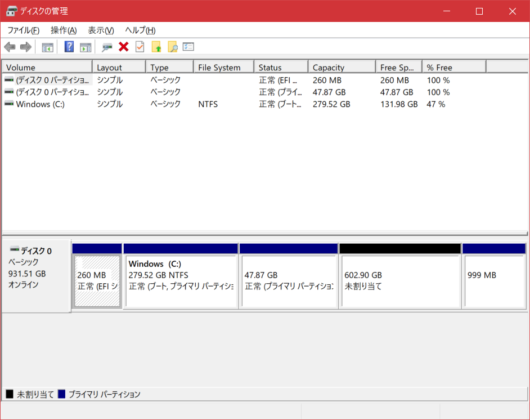
Task: Click the red X delete icon
Action: point(124,47)
